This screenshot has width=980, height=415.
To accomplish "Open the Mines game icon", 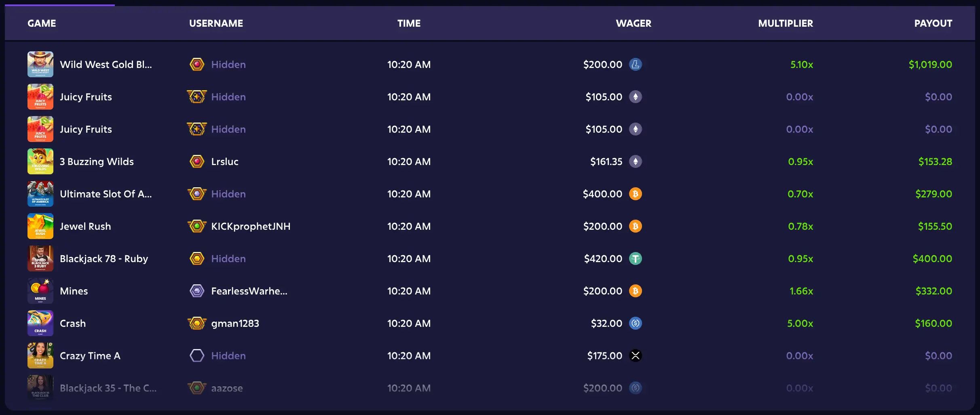I will [40, 291].
